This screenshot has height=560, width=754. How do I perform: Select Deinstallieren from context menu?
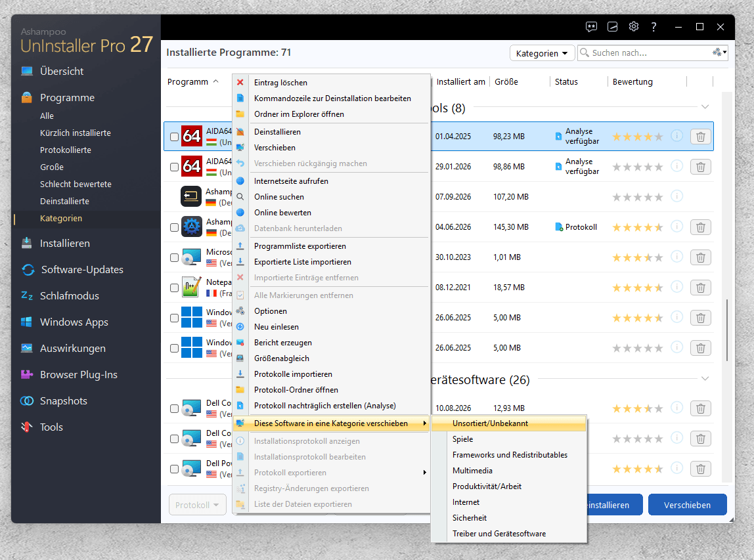coord(277,132)
